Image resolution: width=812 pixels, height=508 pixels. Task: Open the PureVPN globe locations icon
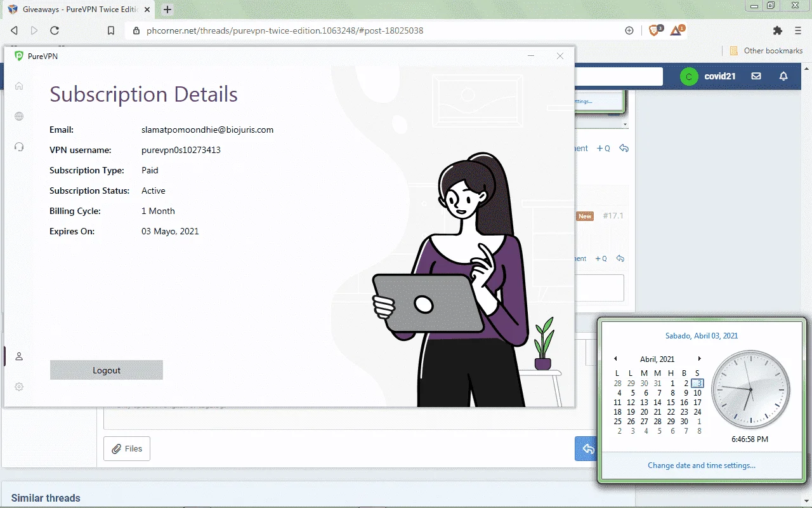pos(19,116)
